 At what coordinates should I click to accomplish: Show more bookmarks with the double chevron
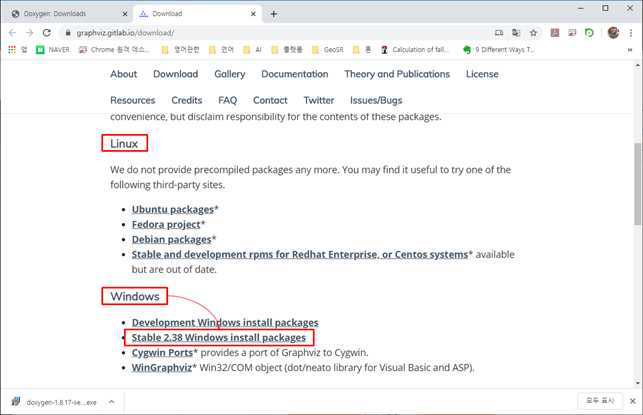point(630,50)
